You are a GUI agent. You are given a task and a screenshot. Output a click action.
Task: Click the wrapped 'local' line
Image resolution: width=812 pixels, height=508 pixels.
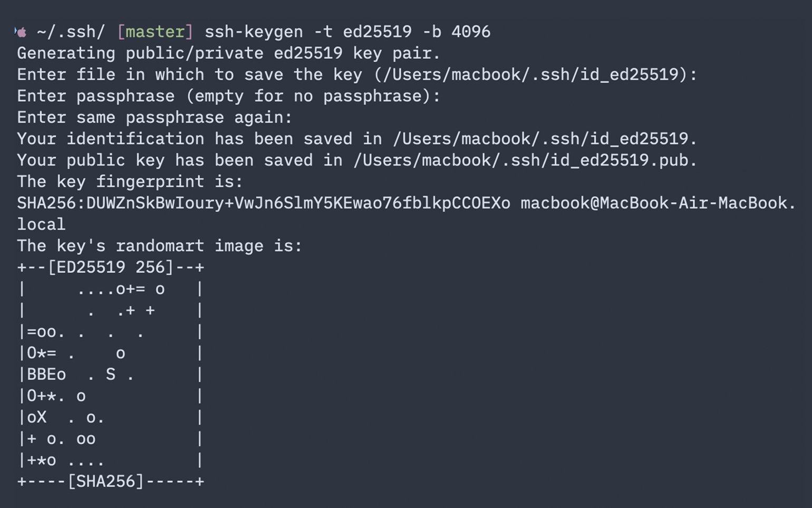pyautogui.click(x=41, y=225)
